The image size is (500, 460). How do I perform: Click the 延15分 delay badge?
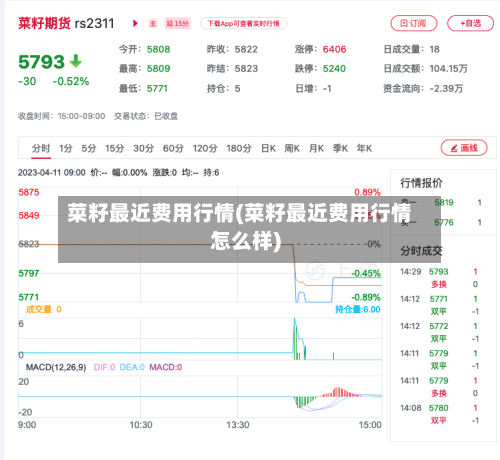coord(178,23)
